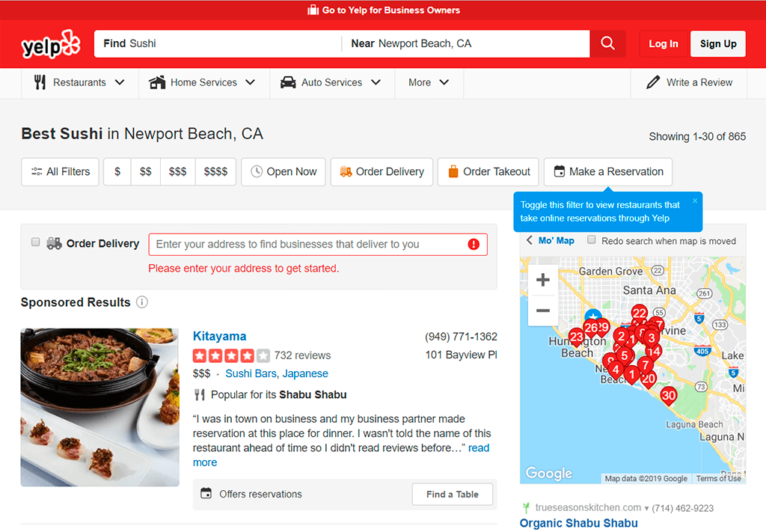
Task: Click map pin number 20
Action: click(x=649, y=379)
